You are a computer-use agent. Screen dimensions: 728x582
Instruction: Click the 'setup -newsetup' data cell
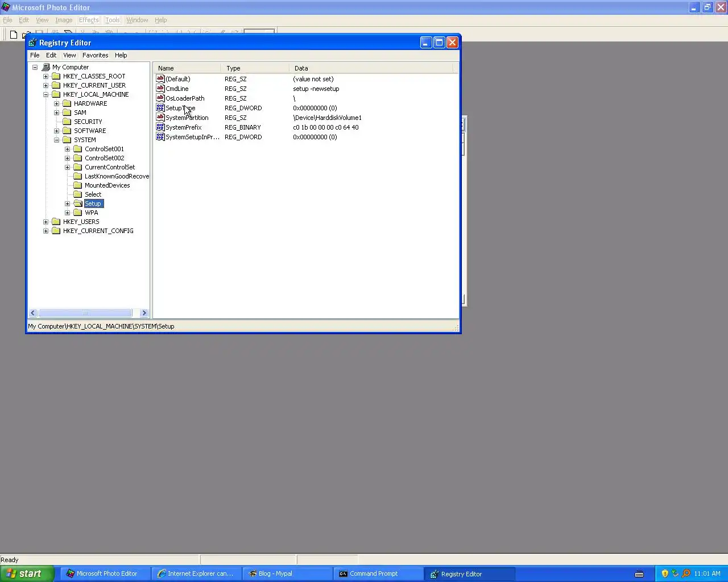(316, 89)
